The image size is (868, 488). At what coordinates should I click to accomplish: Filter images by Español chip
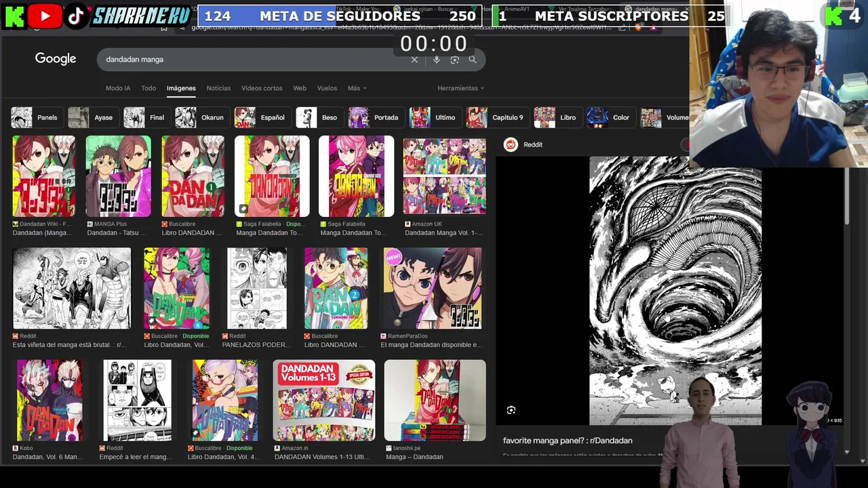(x=262, y=117)
